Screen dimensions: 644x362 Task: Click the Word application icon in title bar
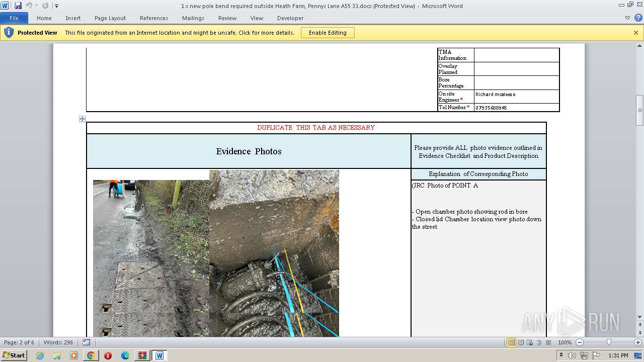(5, 6)
